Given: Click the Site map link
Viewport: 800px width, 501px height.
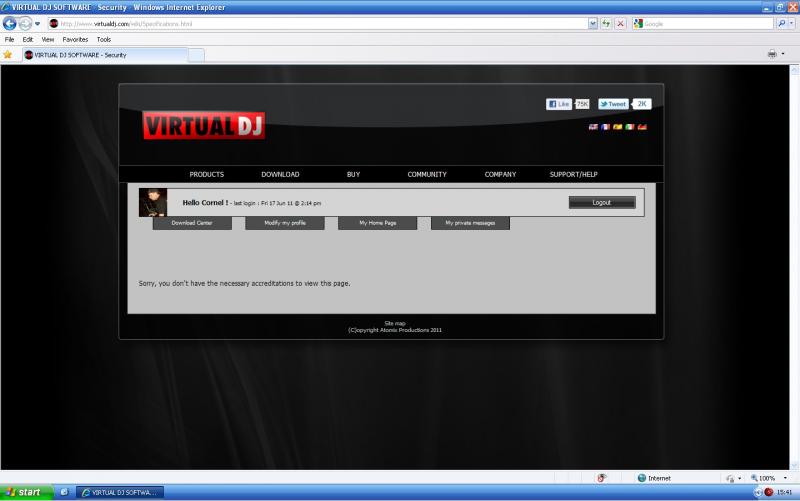Looking at the screenshot, I should tap(395, 323).
